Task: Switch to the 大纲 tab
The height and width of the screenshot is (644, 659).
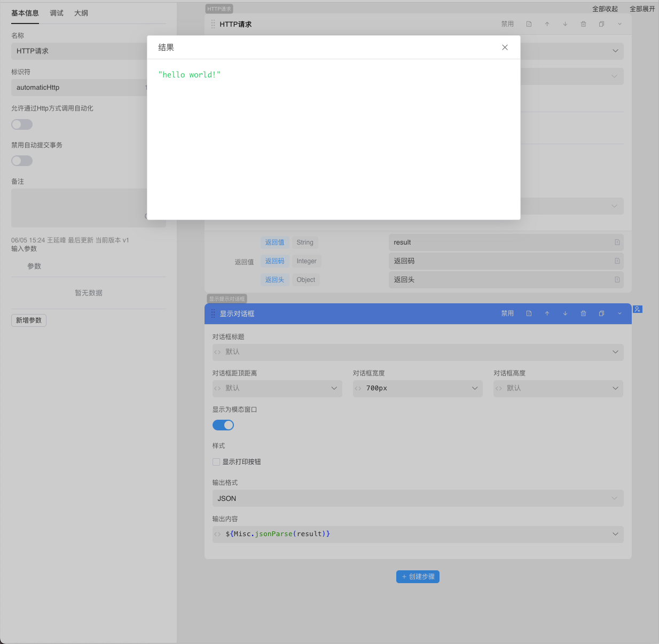Action: [x=81, y=13]
